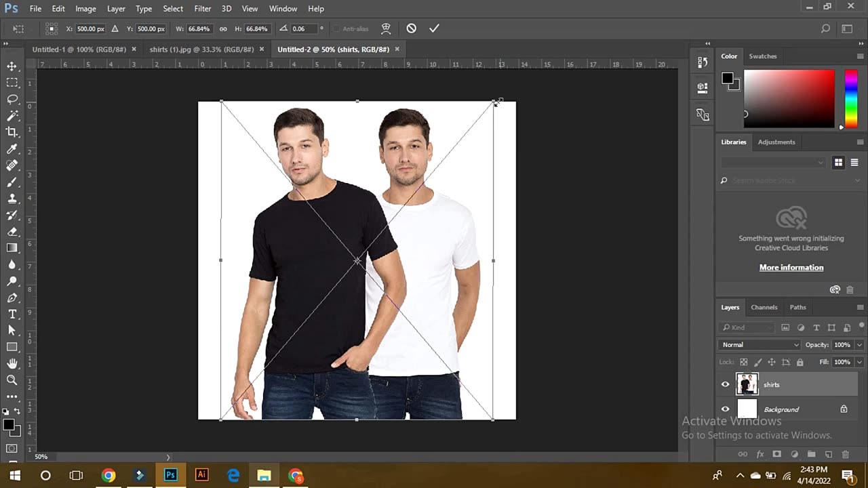Toggle lock transparent pixels
Viewport: 868px width, 488px height.
point(744,363)
